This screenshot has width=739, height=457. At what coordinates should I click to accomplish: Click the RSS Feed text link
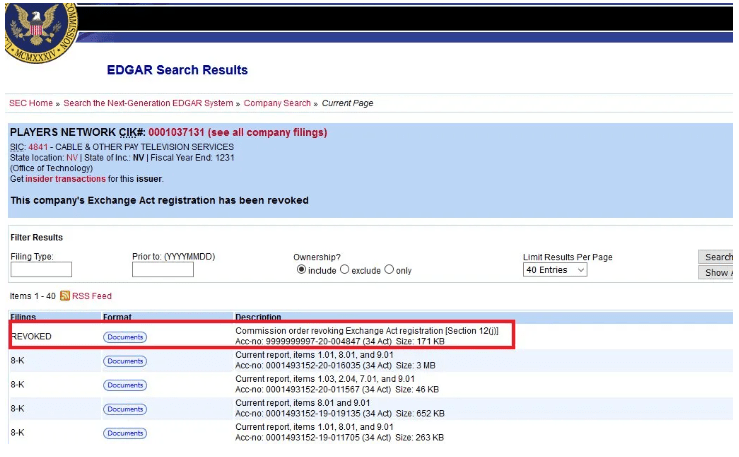92,296
